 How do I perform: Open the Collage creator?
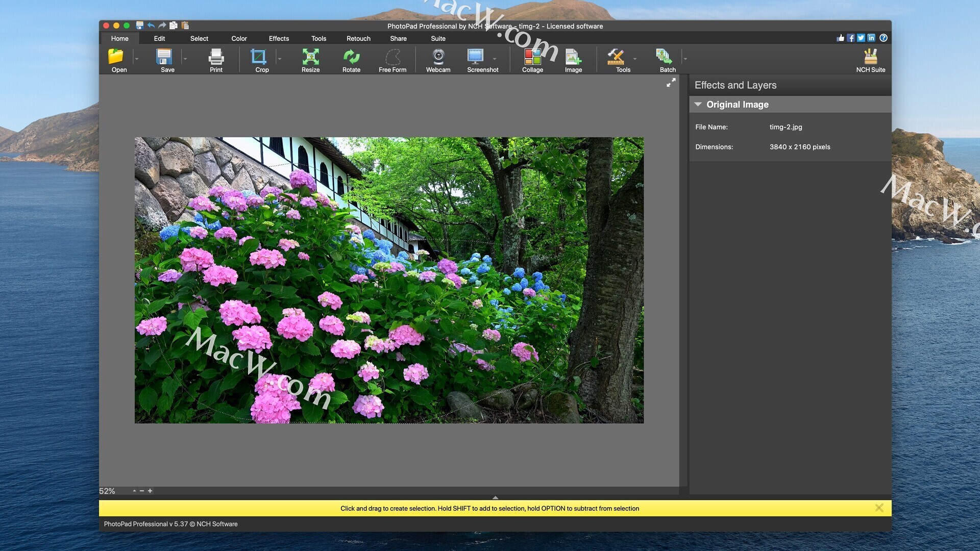(532, 57)
